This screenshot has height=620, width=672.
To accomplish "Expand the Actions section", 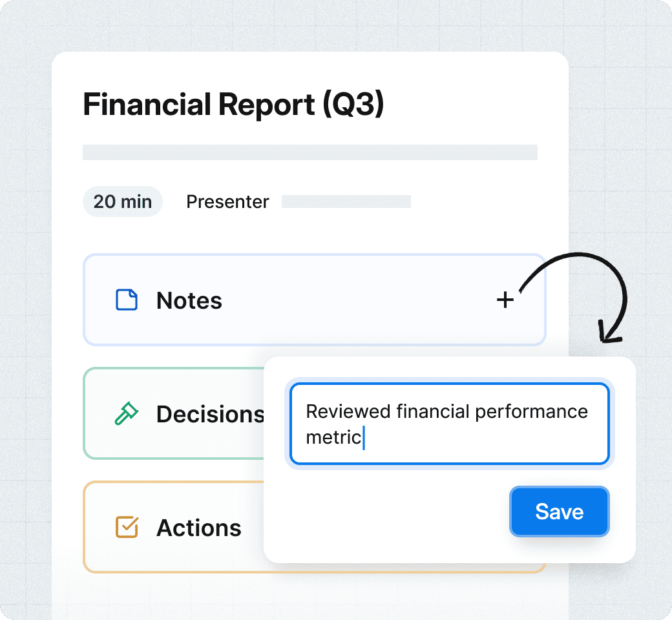I will (x=199, y=528).
